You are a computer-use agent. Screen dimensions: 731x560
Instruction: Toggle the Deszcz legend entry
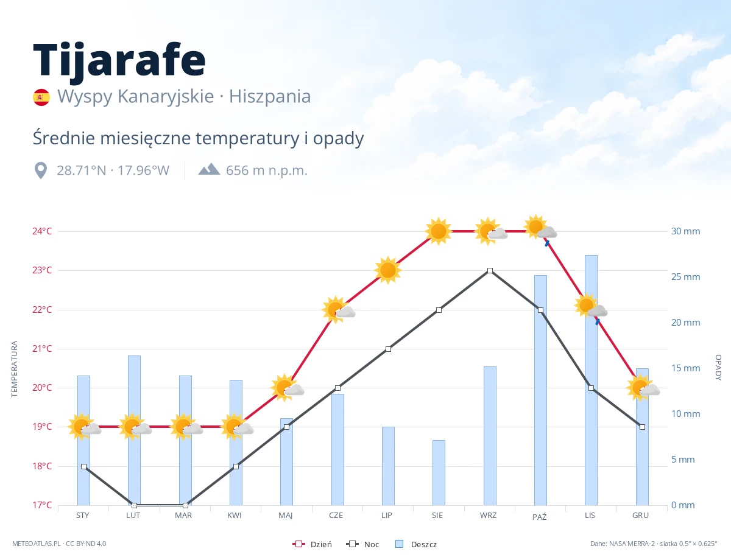(x=415, y=544)
